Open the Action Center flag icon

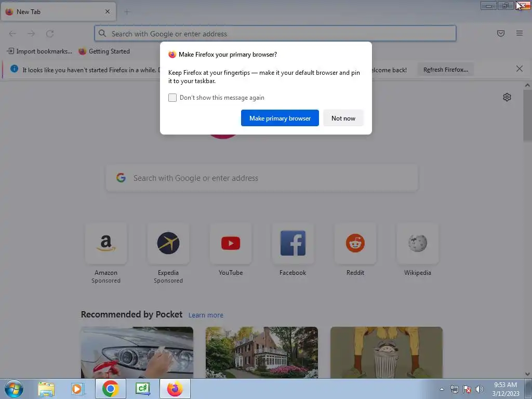click(x=467, y=389)
